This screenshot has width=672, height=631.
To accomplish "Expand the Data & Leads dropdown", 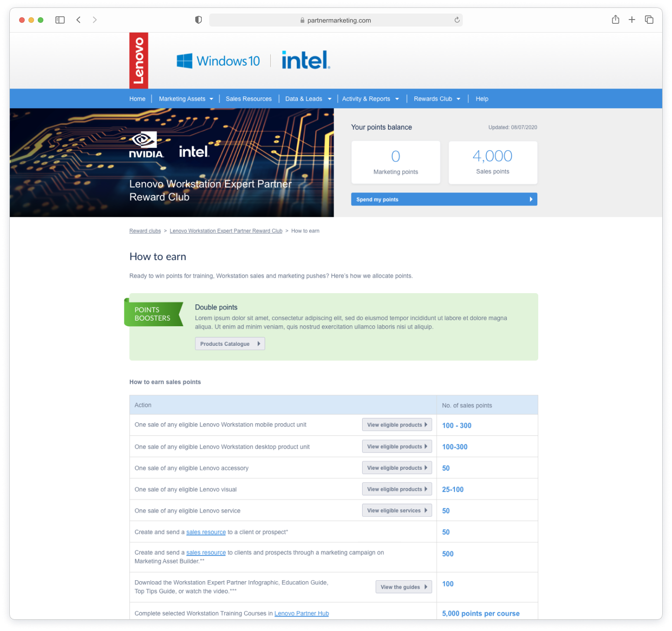I will [308, 99].
